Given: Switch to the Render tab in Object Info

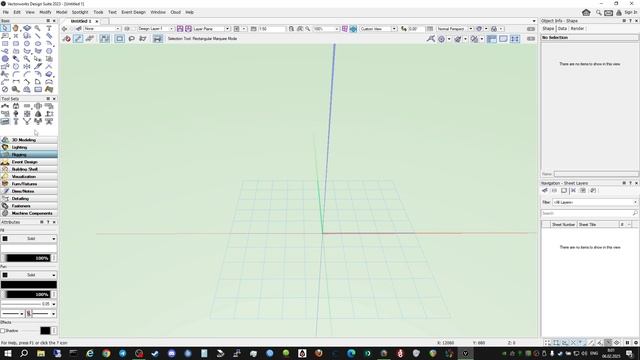Looking at the screenshot, I should click(x=577, y=29).
